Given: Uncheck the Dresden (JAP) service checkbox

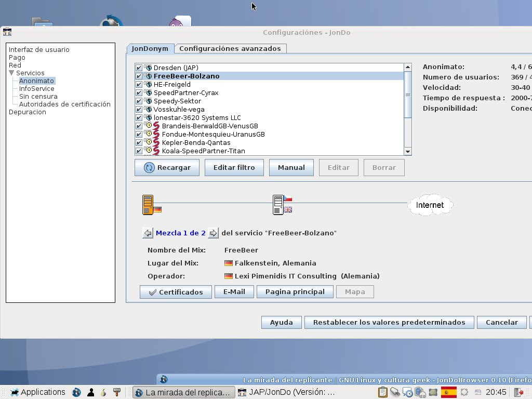Looking at the screenshot, I should pos(139,68).
